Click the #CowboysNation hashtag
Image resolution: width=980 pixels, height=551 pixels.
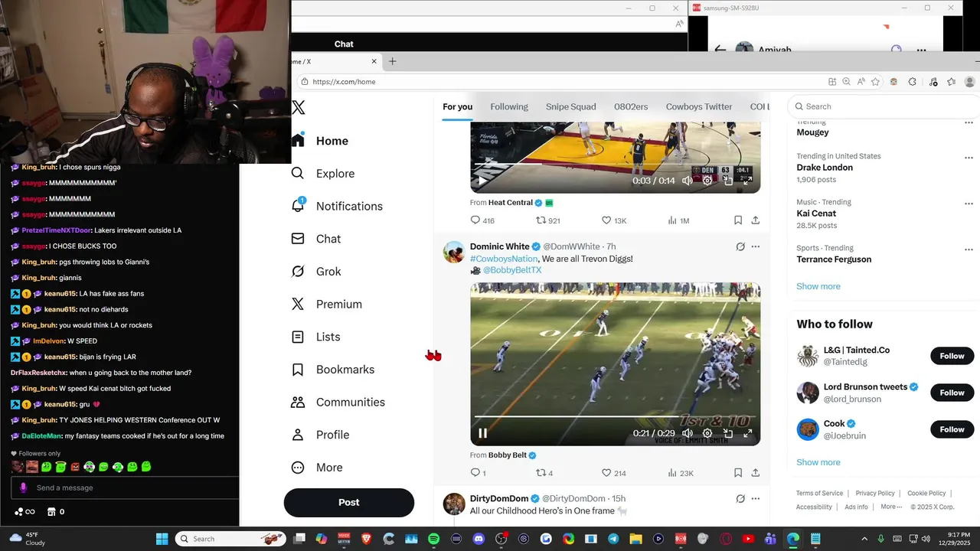(x=504, y=259)
